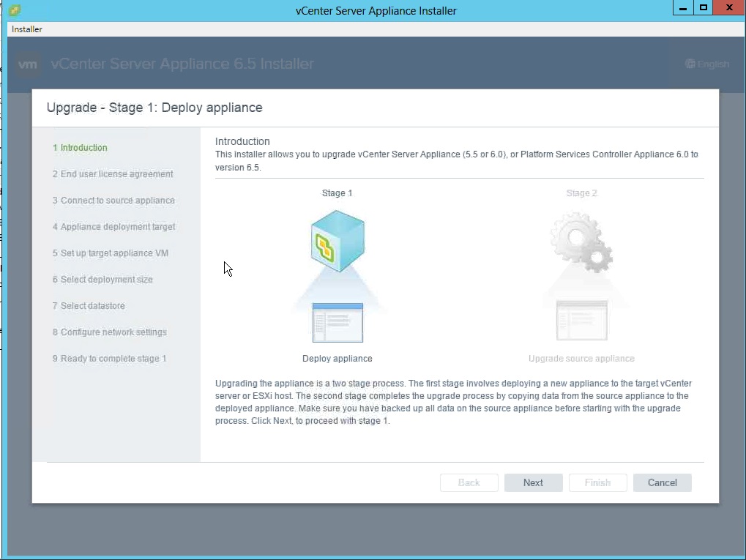746x560 pixels.
Task: Select step 1 Introduction in sidebar
Action: [x=80, y=148]
